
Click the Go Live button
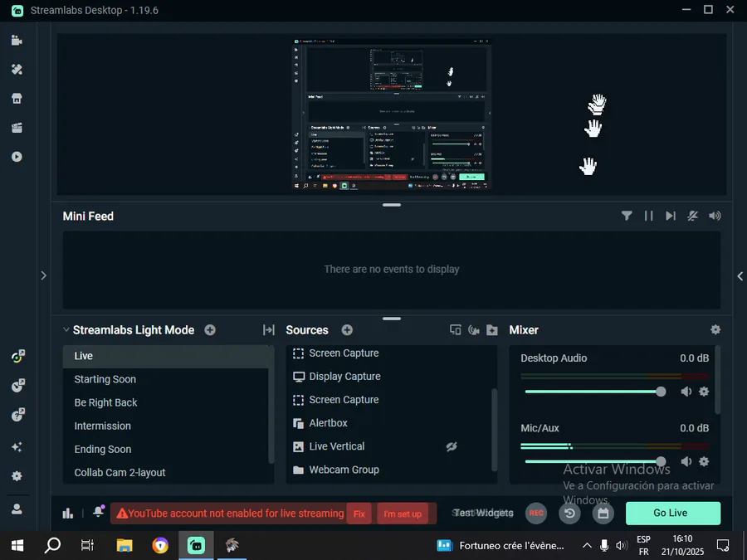click(672, 513)
